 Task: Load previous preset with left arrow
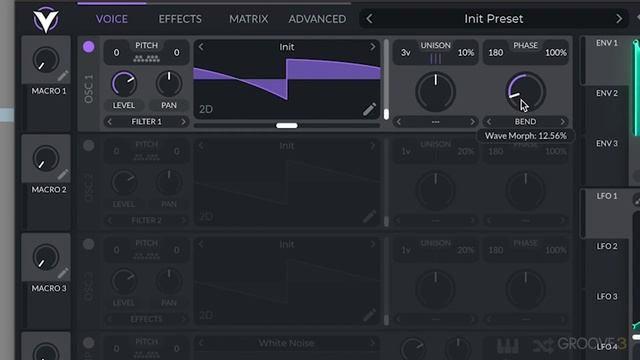pyautogui.click(x=369, y=18)
